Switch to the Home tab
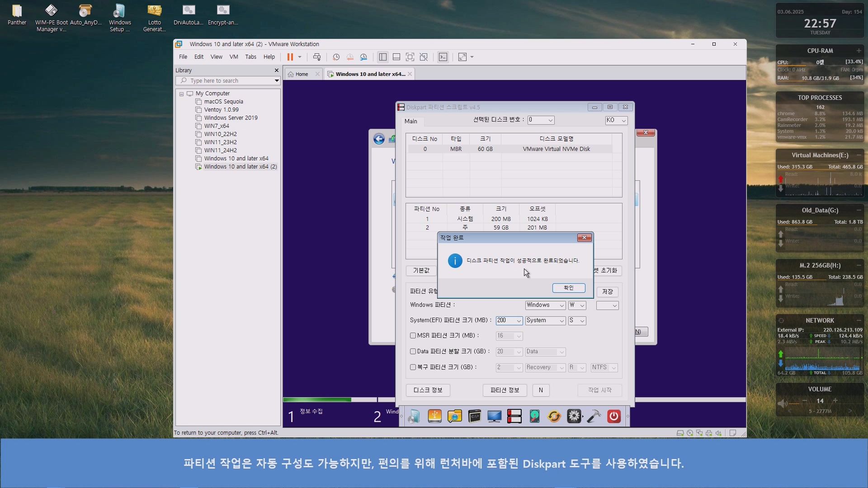868x488 pixels. (x=302, y=74)
